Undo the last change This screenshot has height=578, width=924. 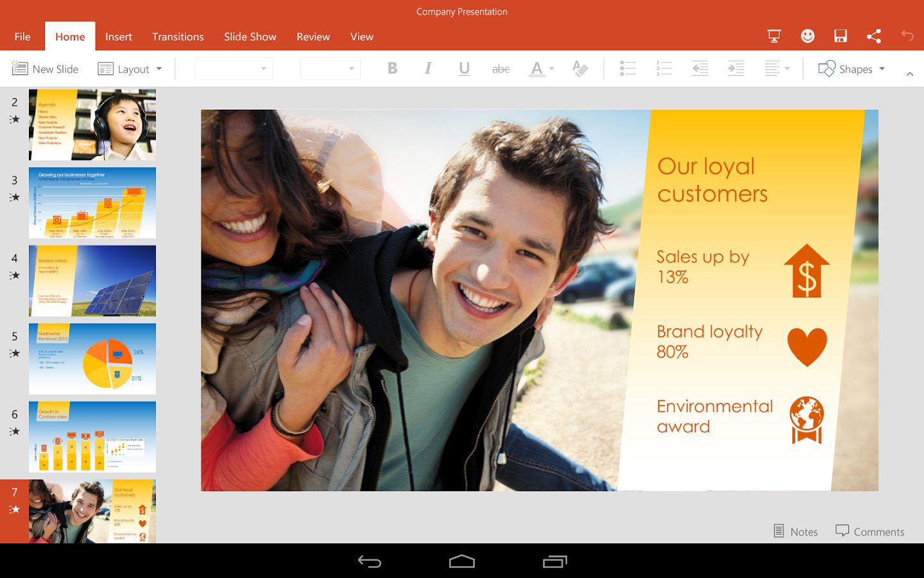pos(907,37)
